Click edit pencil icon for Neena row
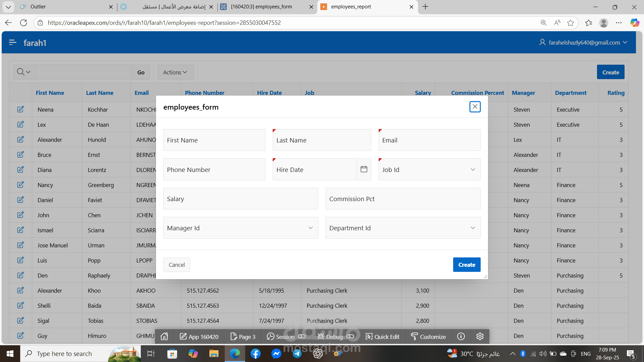The image size is (644, 362). pos(20,109)
